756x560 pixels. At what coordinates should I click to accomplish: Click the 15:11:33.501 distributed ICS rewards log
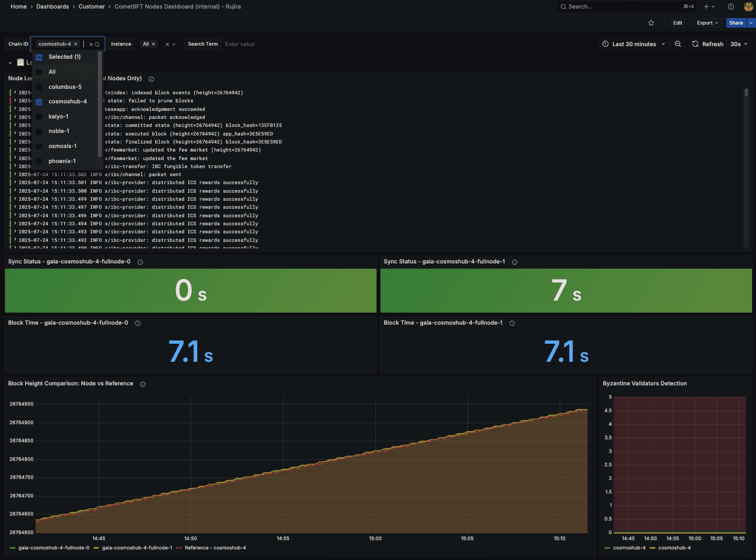(139, 183)
